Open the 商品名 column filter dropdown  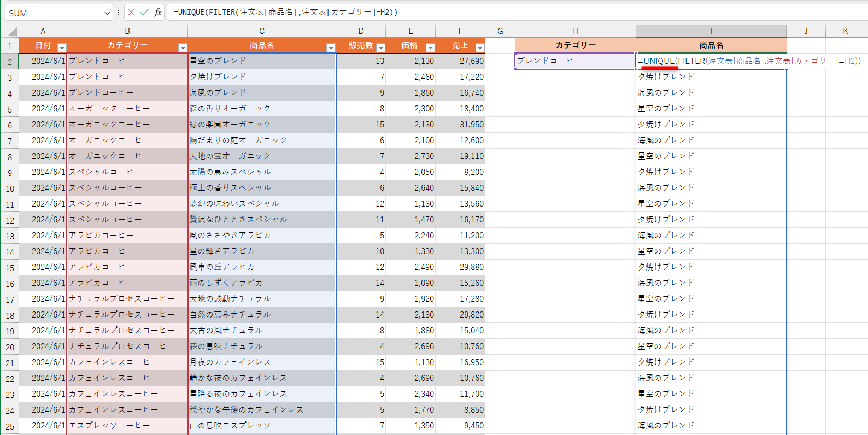(x=331, y=48)
